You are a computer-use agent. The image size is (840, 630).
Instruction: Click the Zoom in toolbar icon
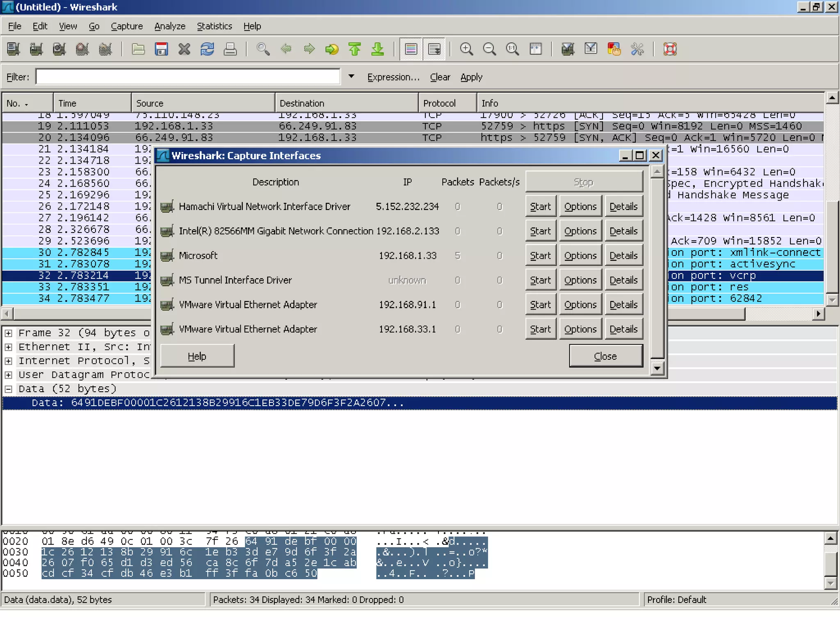(x=466, y=49)
